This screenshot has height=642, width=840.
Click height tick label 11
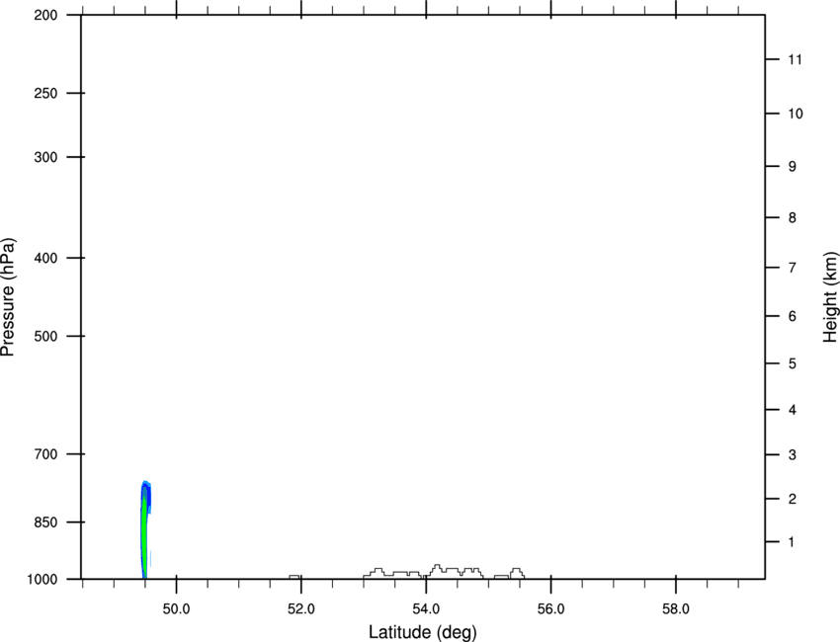point(795,59)
